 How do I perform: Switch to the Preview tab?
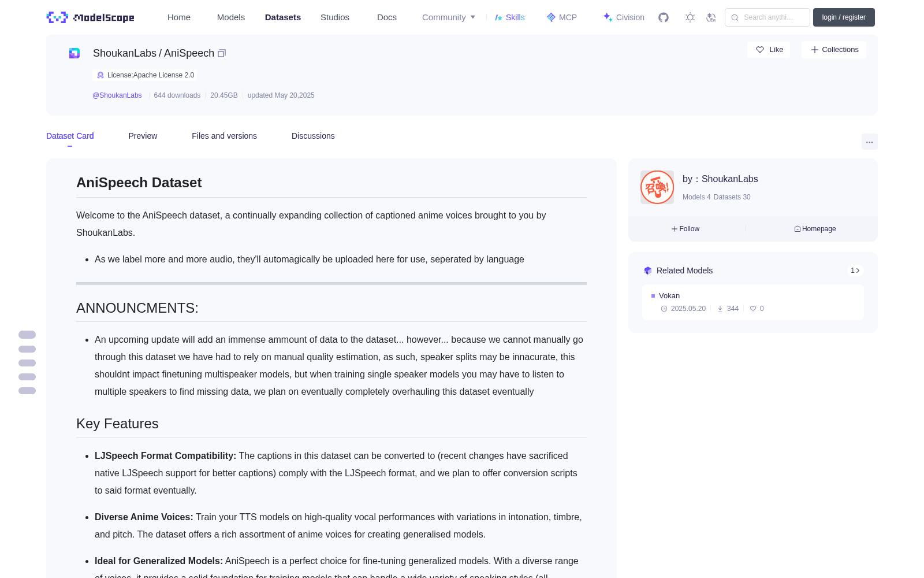(x=143, y=136)
